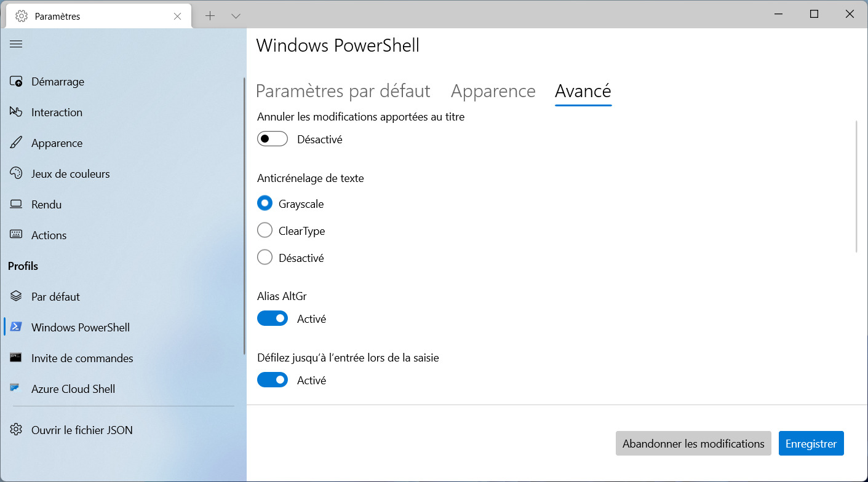Image resolution: width=868 pixels, height=482 pixels.
Task: Toggle Annuler les modifications apportées au titre
Action: pyautogui.click(x=273, y=139)
